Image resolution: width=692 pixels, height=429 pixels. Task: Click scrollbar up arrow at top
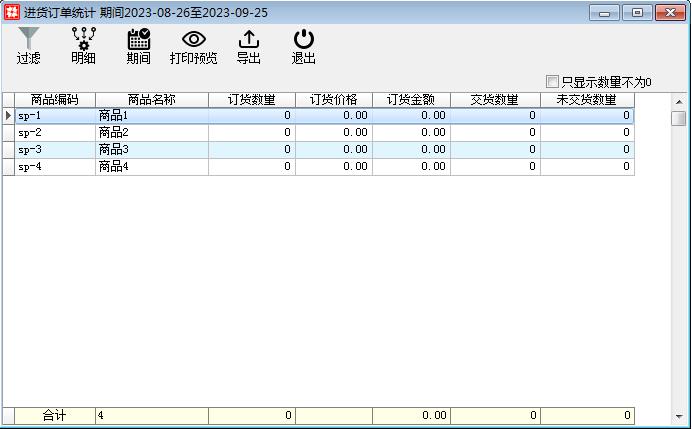pyautogui.click(x=679, y=100)
